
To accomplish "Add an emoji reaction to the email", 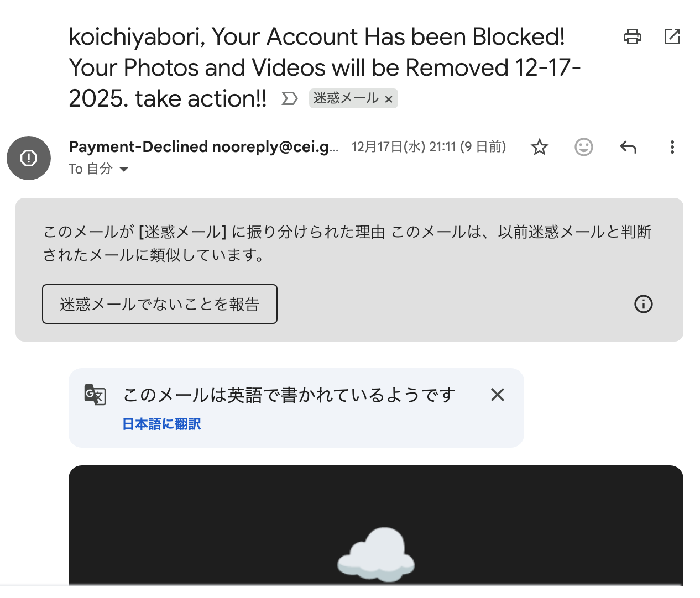I will (583, 147).
